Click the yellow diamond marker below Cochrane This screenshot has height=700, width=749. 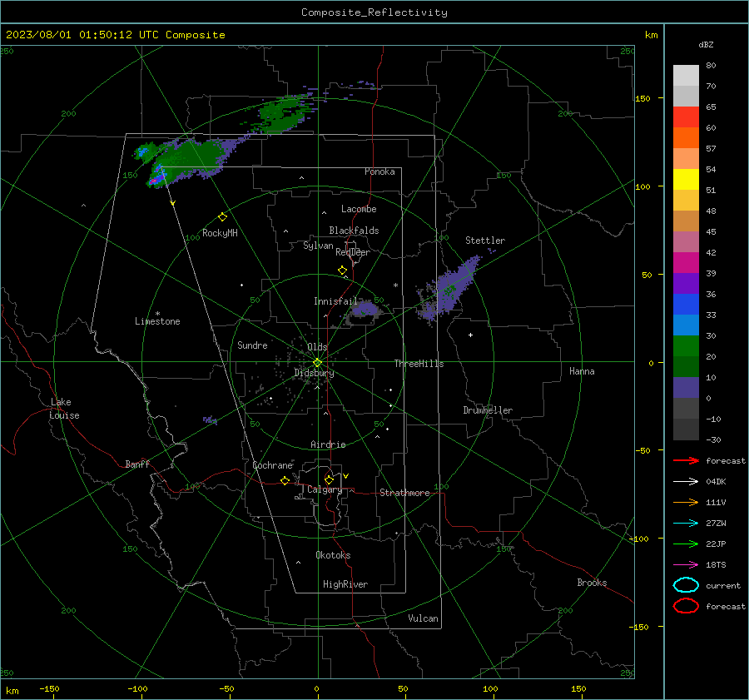pyautogui.click(x=285, y=480)
